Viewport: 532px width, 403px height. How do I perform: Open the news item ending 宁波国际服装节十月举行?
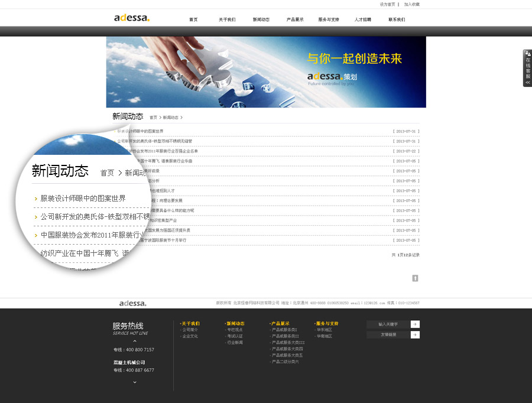click(164, 240)
